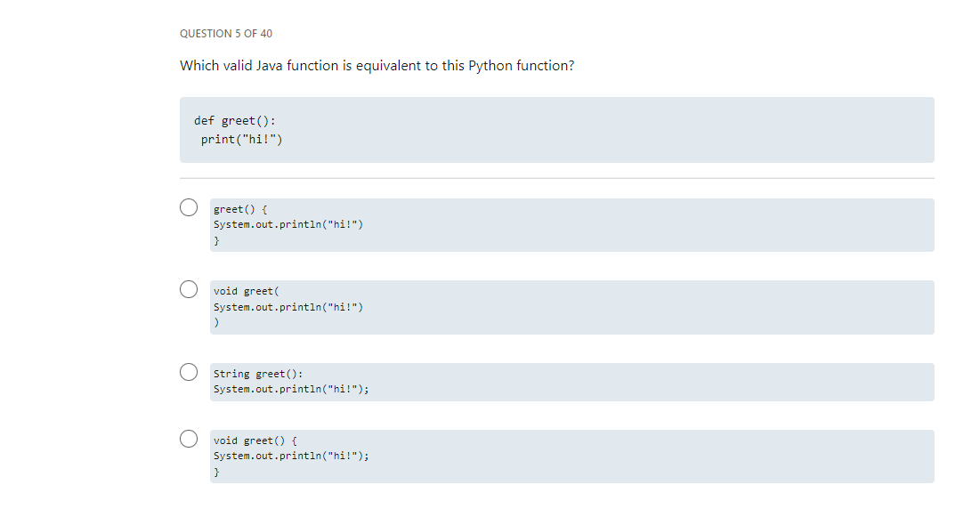980x509 pixels.
Task: Click the closing brace of the first answer
Action: [217, 240]
